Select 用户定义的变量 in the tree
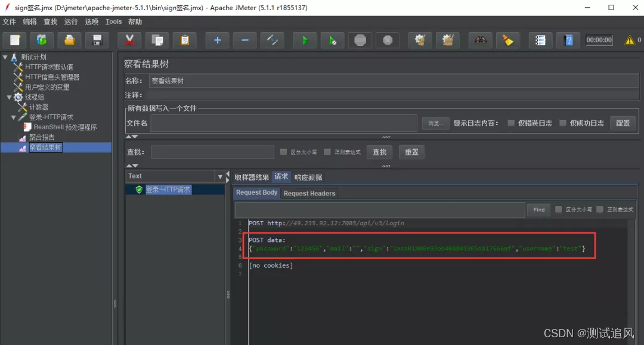 pos(47,87)
